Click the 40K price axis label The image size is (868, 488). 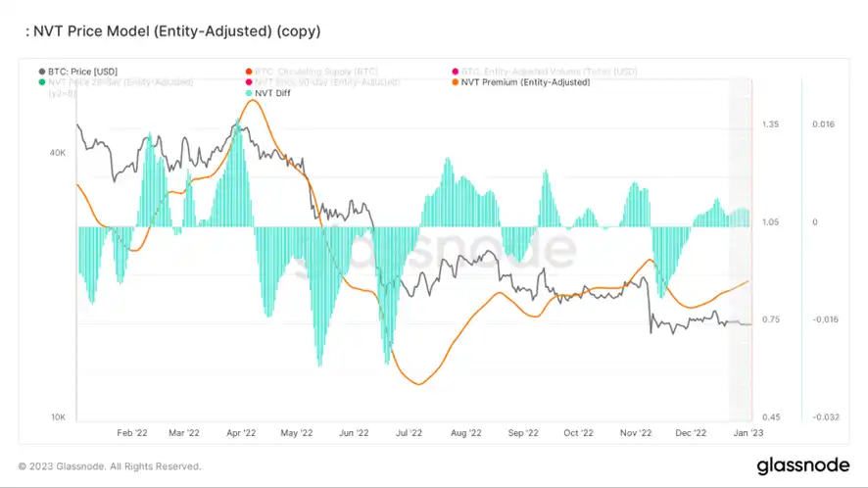click(x=58, y=153)
